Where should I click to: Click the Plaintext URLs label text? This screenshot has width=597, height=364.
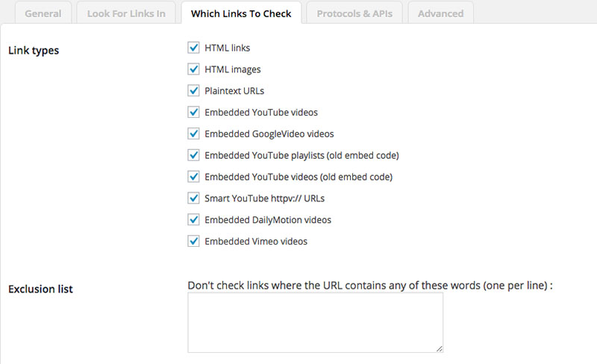(x=234, y=91)
